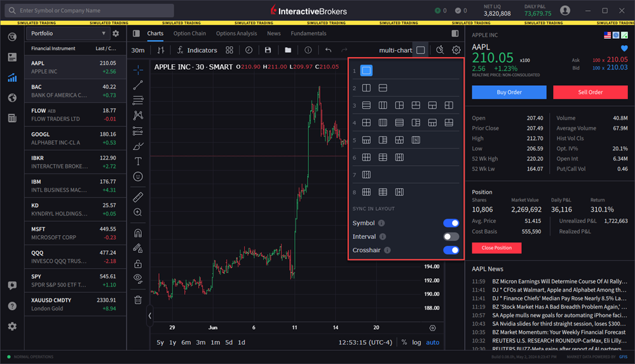Load a chart layout folder icon
Viewport: 635px width, 364px height.
288,50
